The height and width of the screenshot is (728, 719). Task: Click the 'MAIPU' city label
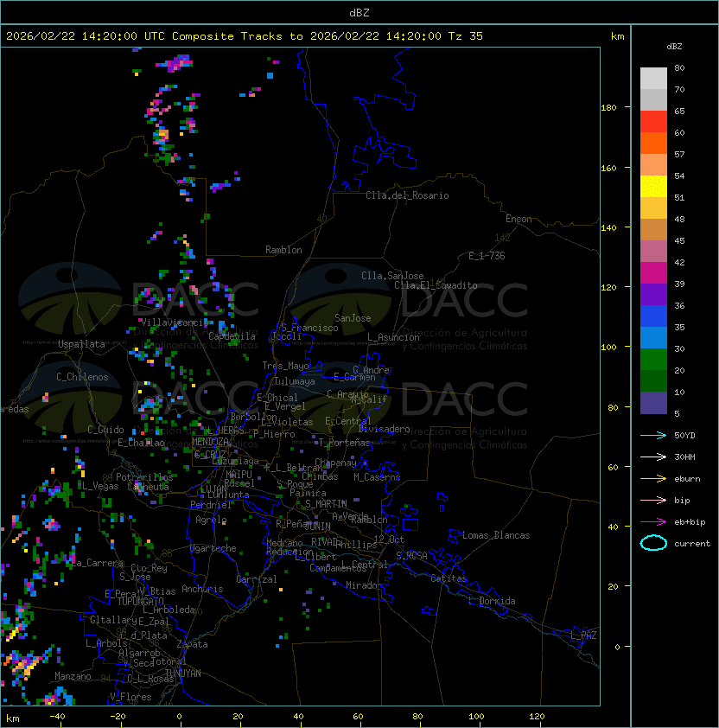pos(239,475)
